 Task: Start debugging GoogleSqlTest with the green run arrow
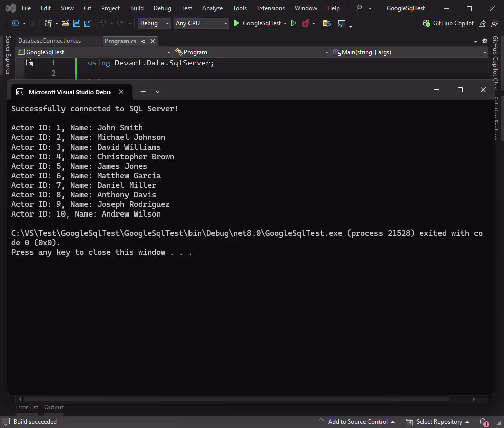coord(236,23)
